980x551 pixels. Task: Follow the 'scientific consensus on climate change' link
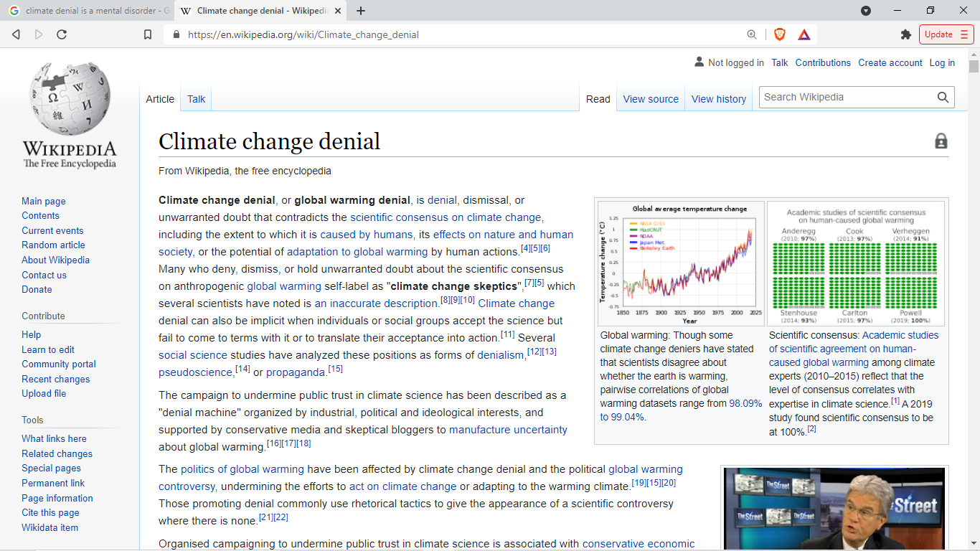446,217
